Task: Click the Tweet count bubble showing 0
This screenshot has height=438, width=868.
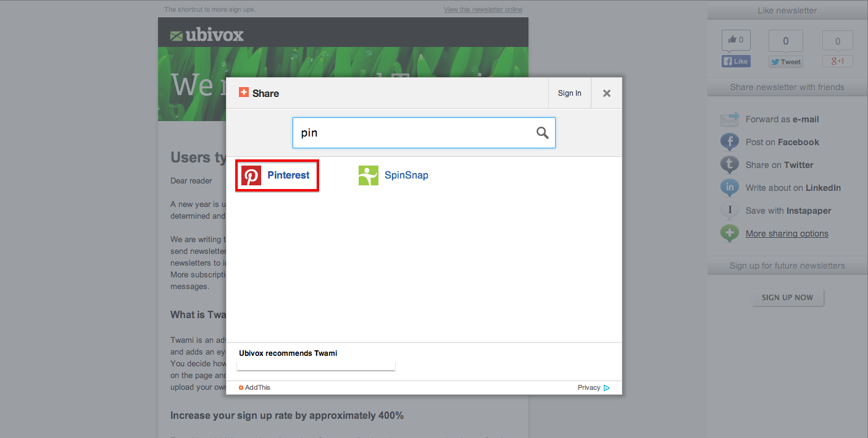Action: click(785, 41)
